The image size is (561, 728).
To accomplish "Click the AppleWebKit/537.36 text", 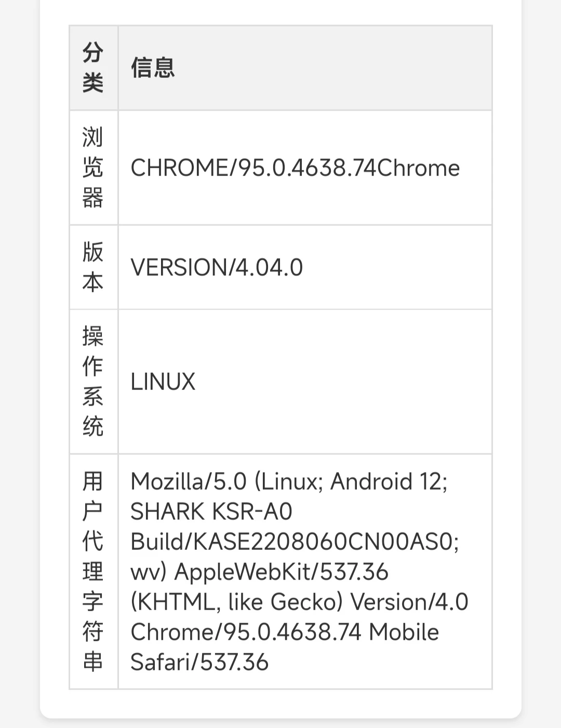I will [281, 572].
